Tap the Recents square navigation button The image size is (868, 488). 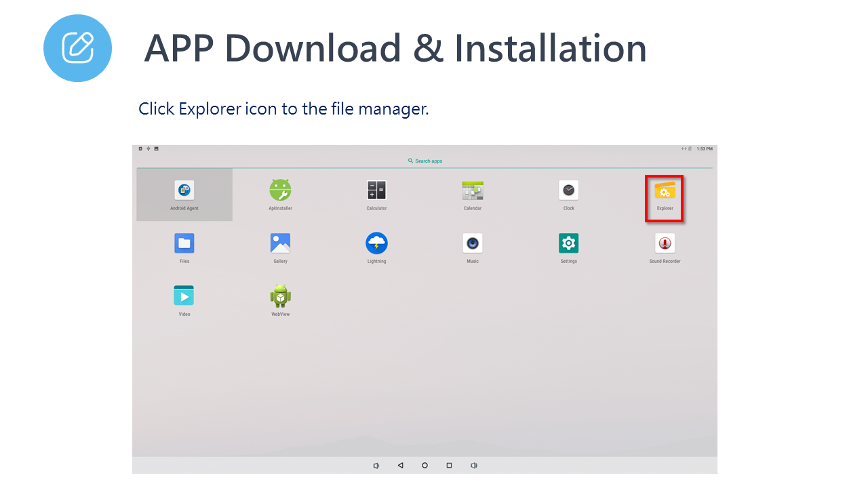click(449, 466)
